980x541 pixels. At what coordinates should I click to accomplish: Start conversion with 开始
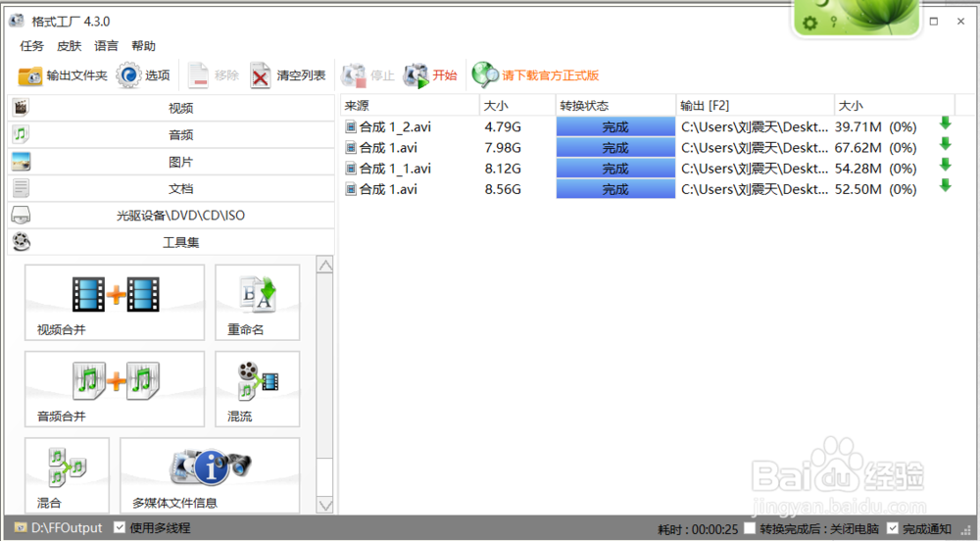430,75
